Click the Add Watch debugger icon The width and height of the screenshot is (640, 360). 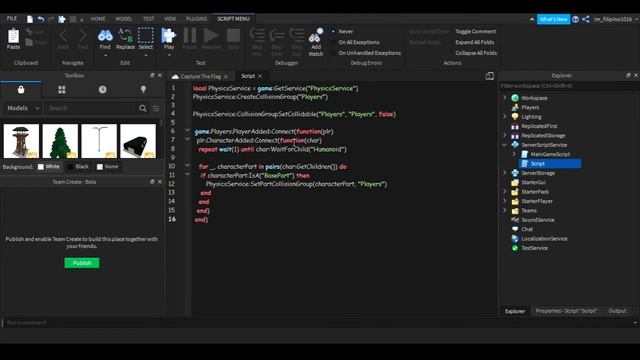click(x=316, y=36)
